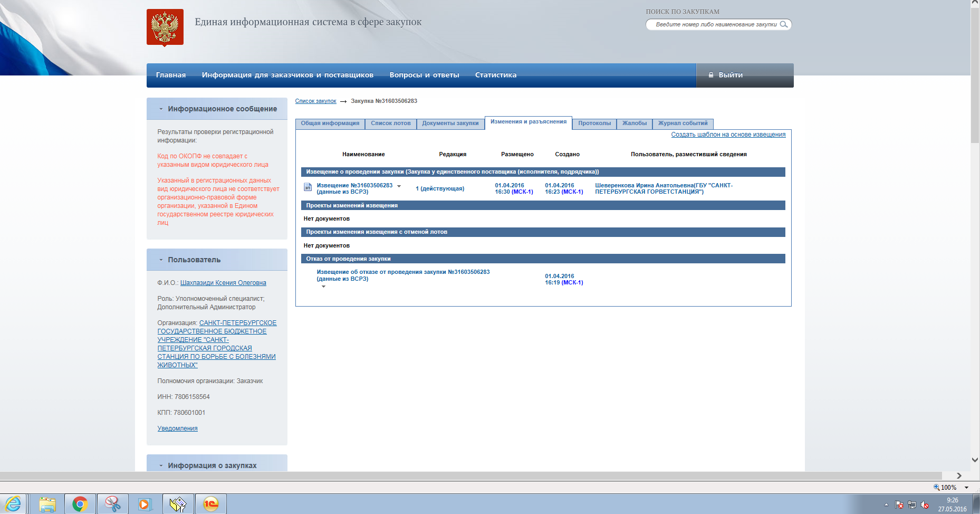
Task: Open the Главная menu item
Action: [x=171, y=75]
